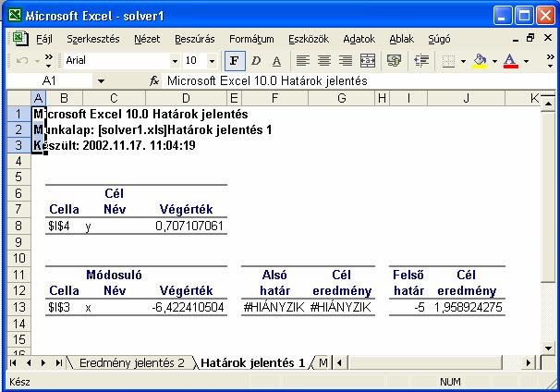Toggle Bold (F) formatting
The image size is (560, 392).
(x=235, y=61)
